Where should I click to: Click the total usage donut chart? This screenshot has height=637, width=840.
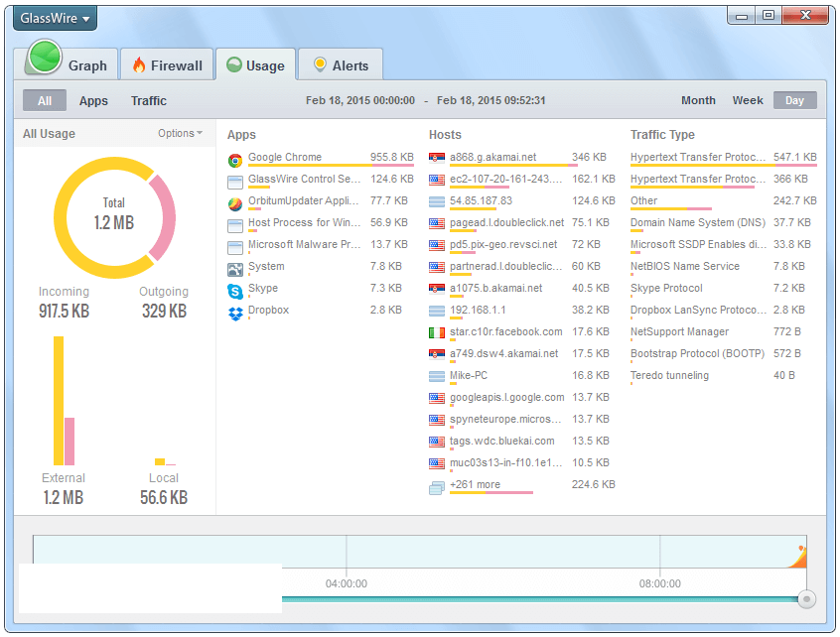(x=114, y=217)
